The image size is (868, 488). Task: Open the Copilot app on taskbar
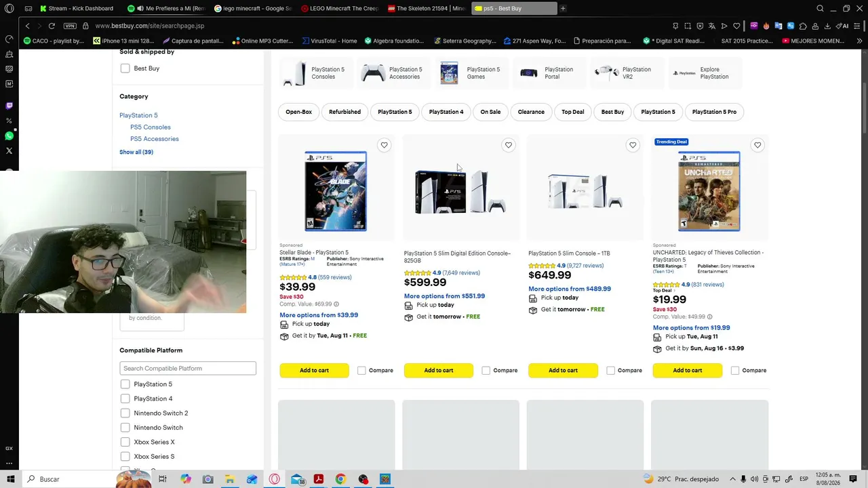185,479
